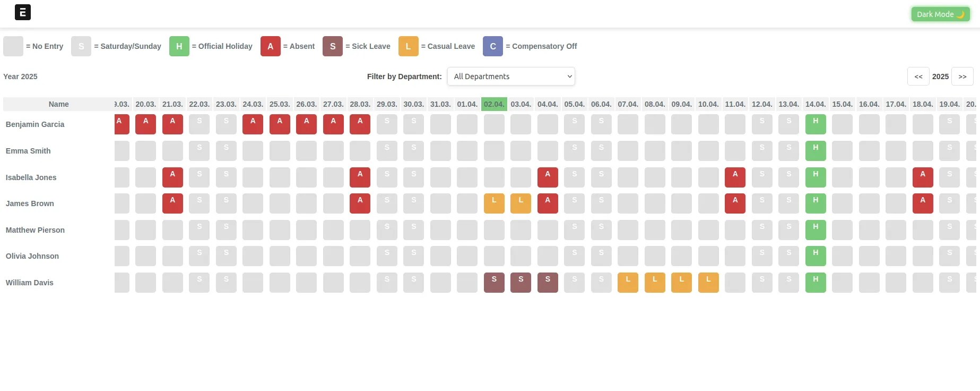This screenshot has height=391, width=980.
Task: Click Benjamin Garcia absent cell on 24.03.
Action: click(253, 124)
